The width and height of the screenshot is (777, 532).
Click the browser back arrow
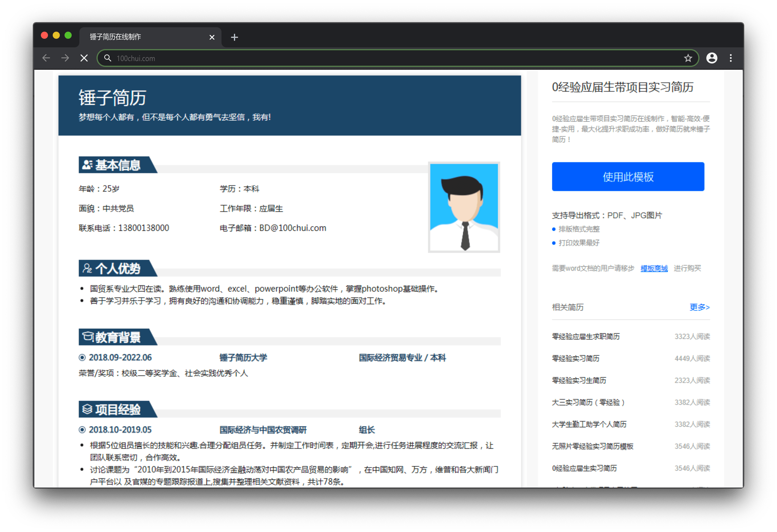pyautogui.click(x=46, y=58)
